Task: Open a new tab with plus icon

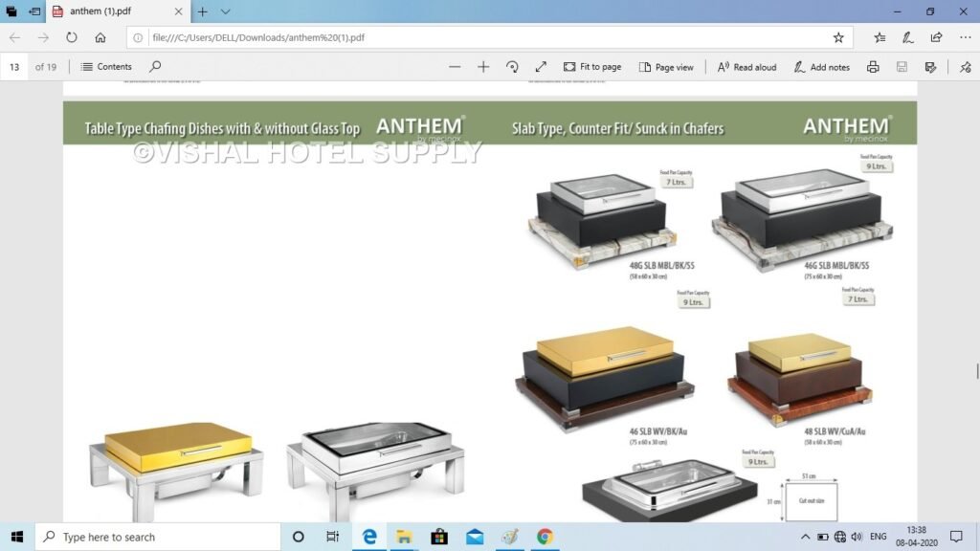Action: 203,11
